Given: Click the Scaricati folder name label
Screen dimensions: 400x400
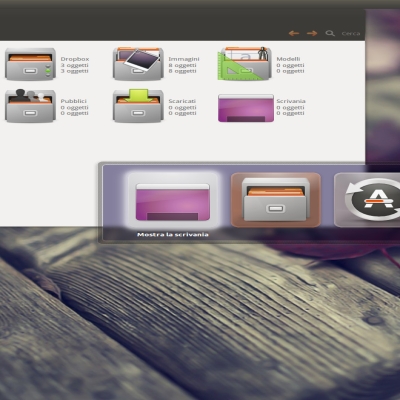Looking at the screenshot, I should [x=182, y=101].
